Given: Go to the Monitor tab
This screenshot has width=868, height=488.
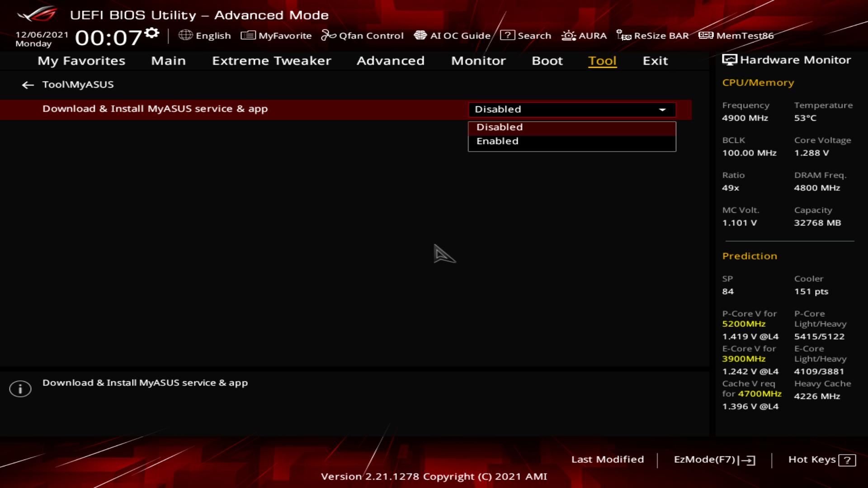Looking at the screenshot, I should pyautogui.click(x=478, y=61).
